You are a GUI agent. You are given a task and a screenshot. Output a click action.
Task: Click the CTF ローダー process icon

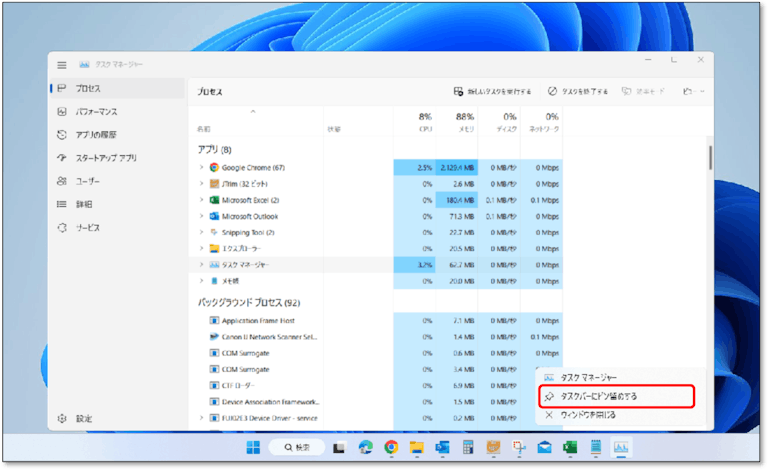tap(214, 385)
